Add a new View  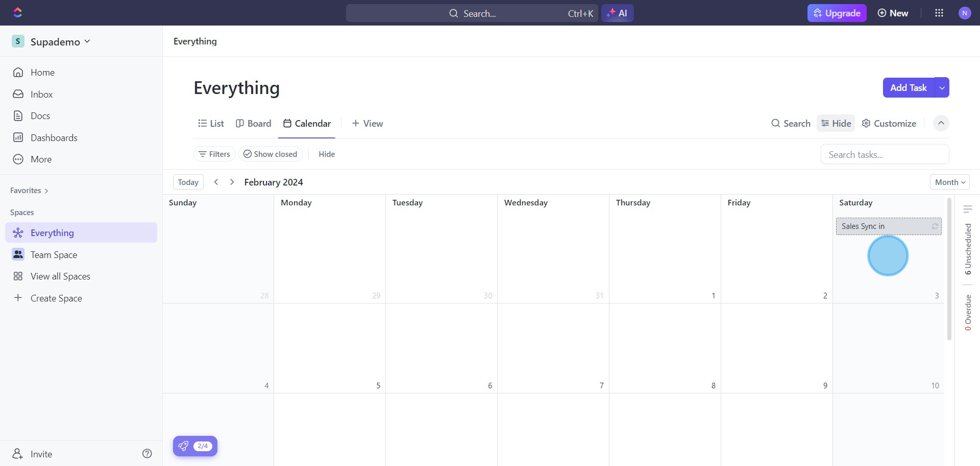[367, 124]
